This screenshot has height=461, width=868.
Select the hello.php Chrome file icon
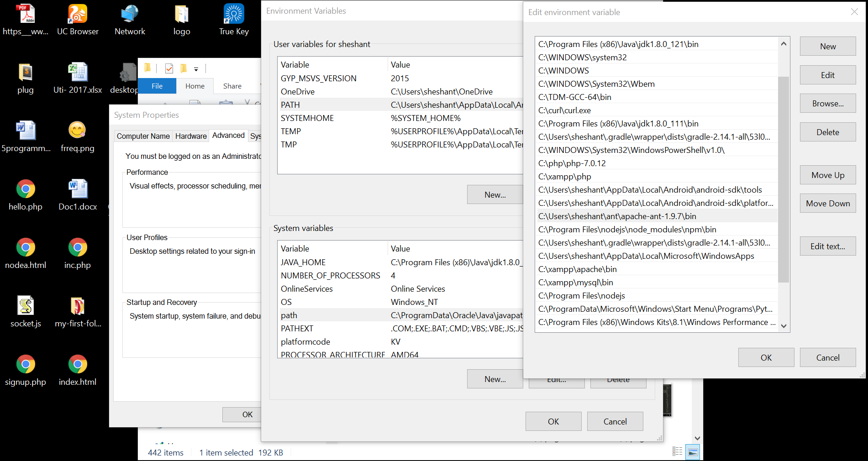26,195
